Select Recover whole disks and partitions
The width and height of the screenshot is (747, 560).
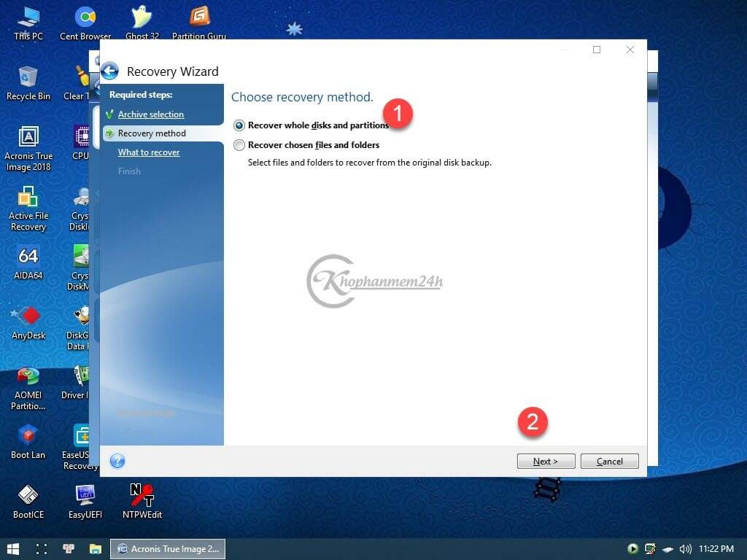[x=239, y=125]
